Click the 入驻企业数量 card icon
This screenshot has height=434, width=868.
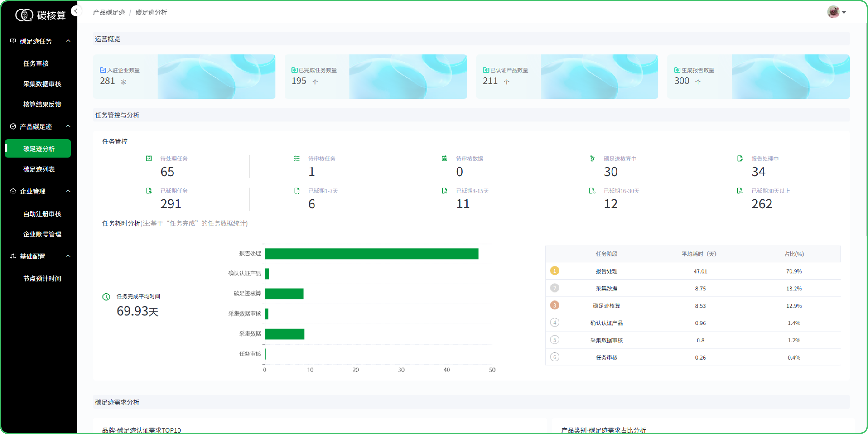click(103, 70)
